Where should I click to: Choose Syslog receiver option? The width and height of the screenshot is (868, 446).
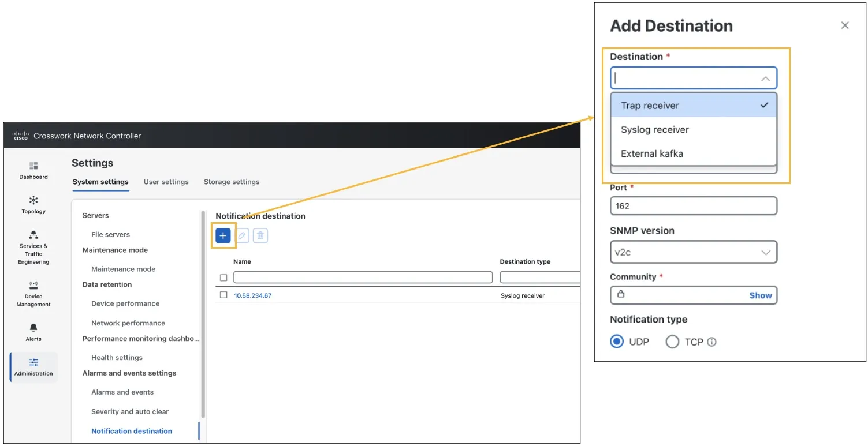point(694,130)
